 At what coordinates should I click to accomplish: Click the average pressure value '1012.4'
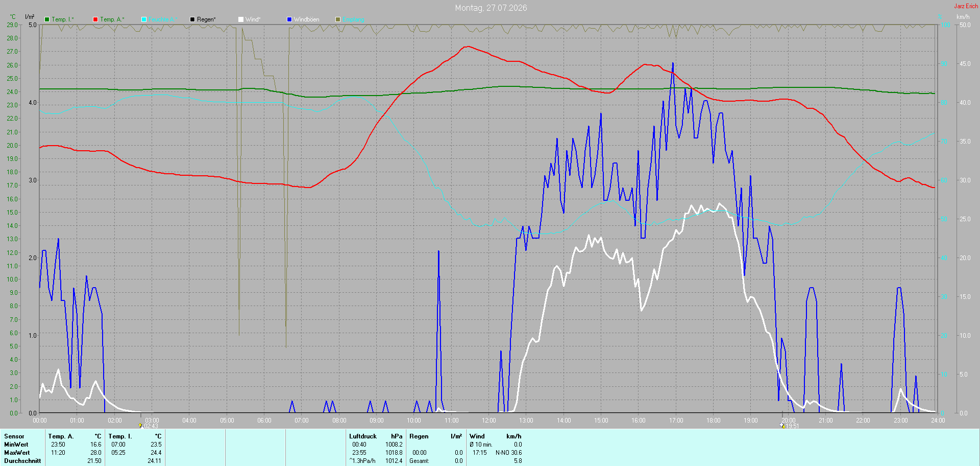coord(394,461)
